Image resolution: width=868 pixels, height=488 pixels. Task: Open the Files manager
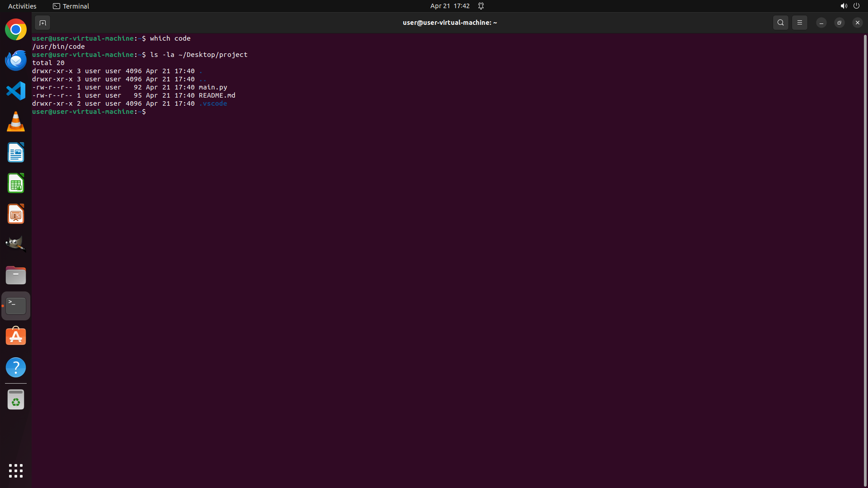tap(16, 275)
